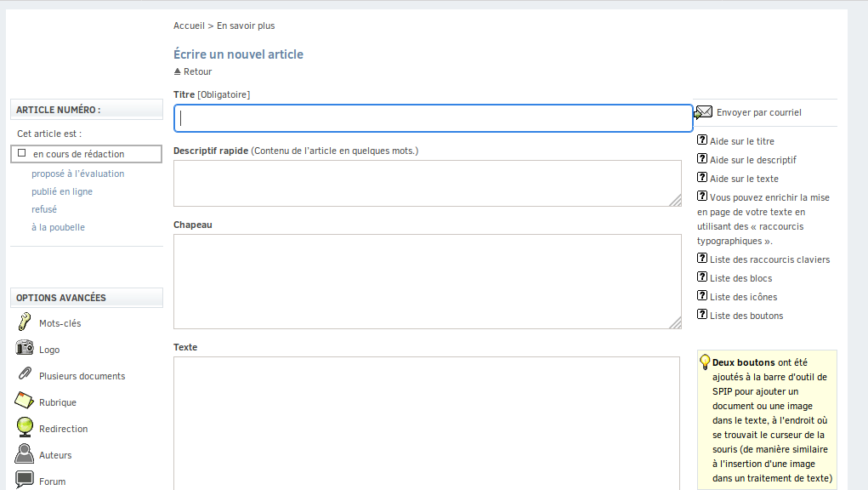Image resolution: width=868 pixels, height=490 pixels.
Task: Click help icon next to Liste des boutons
Action: (x=702, y=315)
